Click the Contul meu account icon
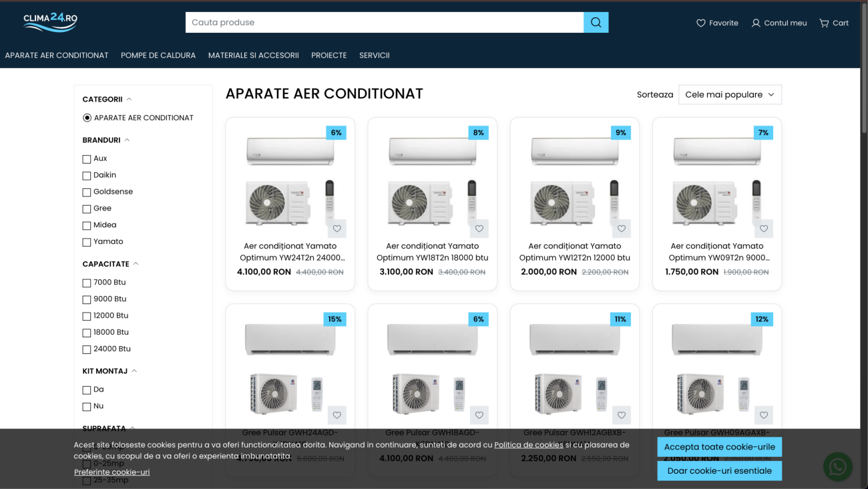868x489 pixels. pos(756,23)
